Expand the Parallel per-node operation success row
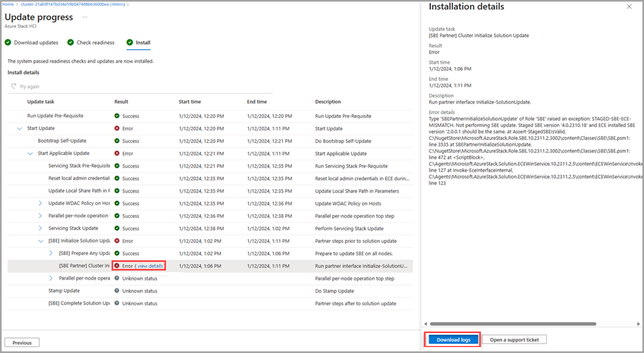Screen dimensions: 644x353 click(x=40, y=216)
